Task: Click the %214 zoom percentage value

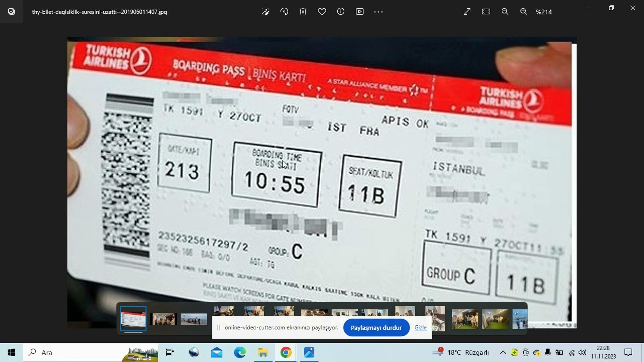Action: pyautogui.click(x=544, y=12)
